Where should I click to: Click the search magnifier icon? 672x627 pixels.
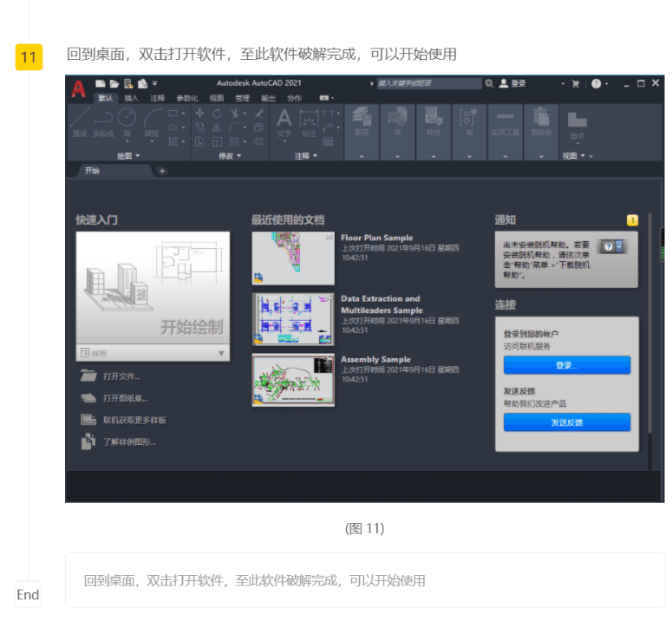pos(489,83)
